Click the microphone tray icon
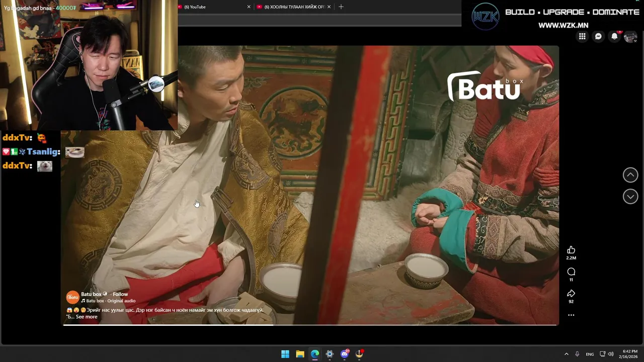644x362 pixels. coord(577,354)
